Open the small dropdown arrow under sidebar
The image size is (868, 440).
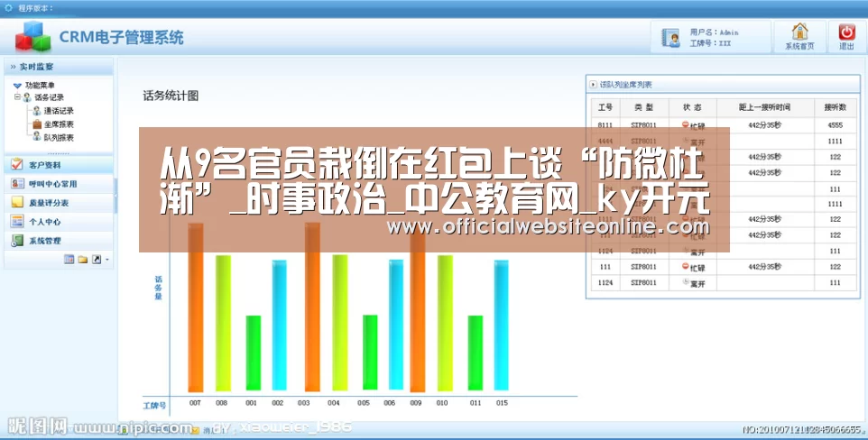point(106,259)
